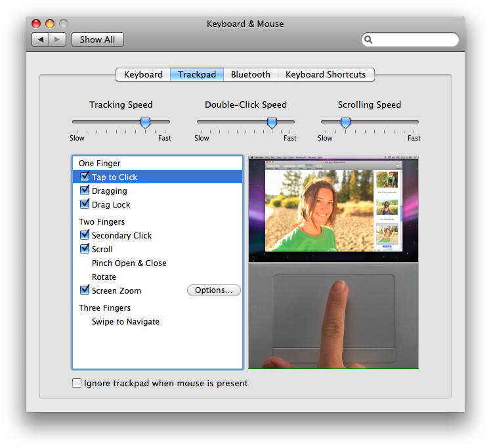Click the back navigation arrow
Screen dimensions: 491x448
pos(41,39)
